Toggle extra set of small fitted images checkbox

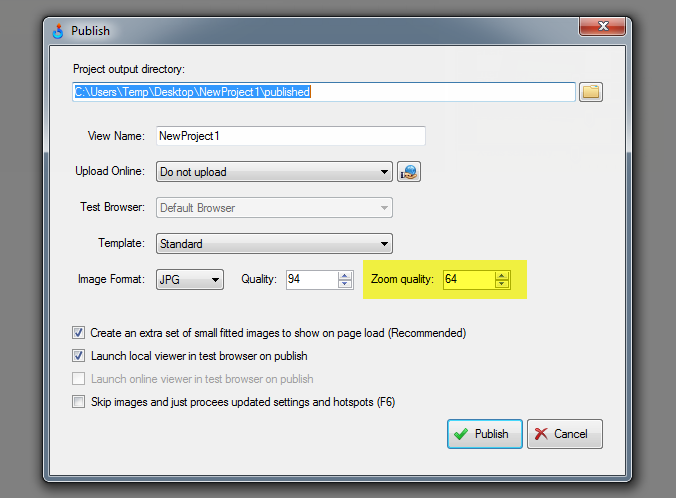tap(79, 333)
